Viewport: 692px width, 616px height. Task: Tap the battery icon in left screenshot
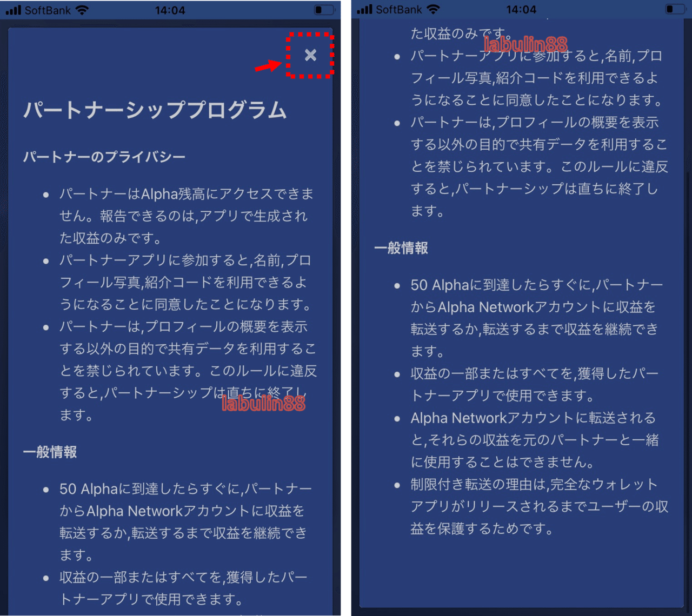pos(324,10)
